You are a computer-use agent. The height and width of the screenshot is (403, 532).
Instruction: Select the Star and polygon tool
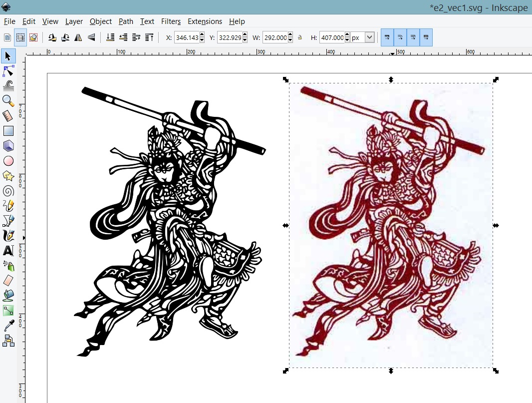point(8,176)
